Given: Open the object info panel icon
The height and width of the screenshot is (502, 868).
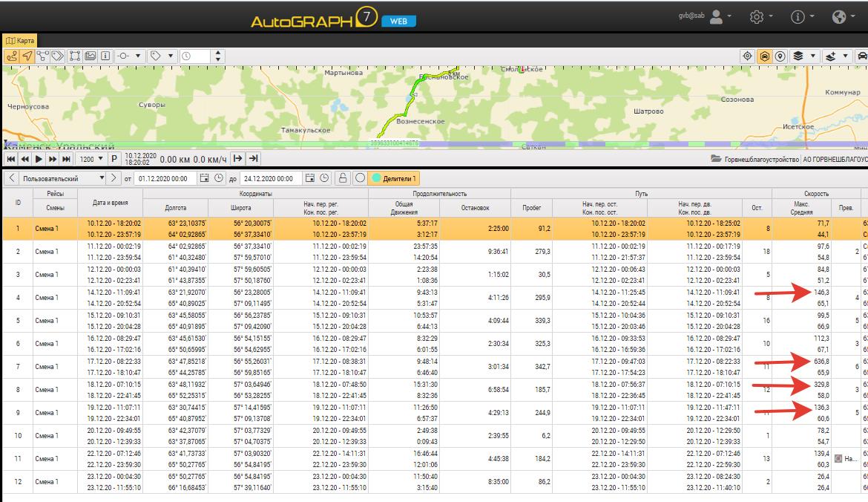Looking at the screenshot, I should [105, 56].
